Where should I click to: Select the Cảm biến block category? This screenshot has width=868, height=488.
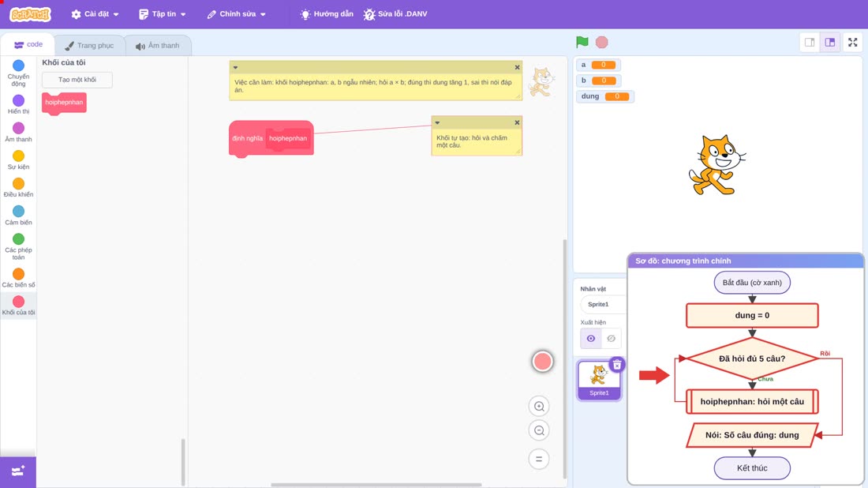[18, 215]
